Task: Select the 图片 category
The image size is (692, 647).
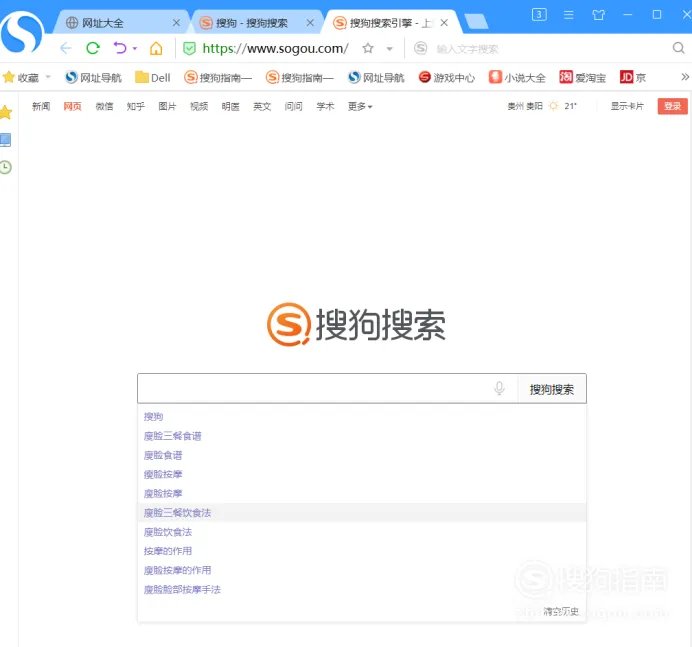Action: pyautogui.click(x=167, y=106)
